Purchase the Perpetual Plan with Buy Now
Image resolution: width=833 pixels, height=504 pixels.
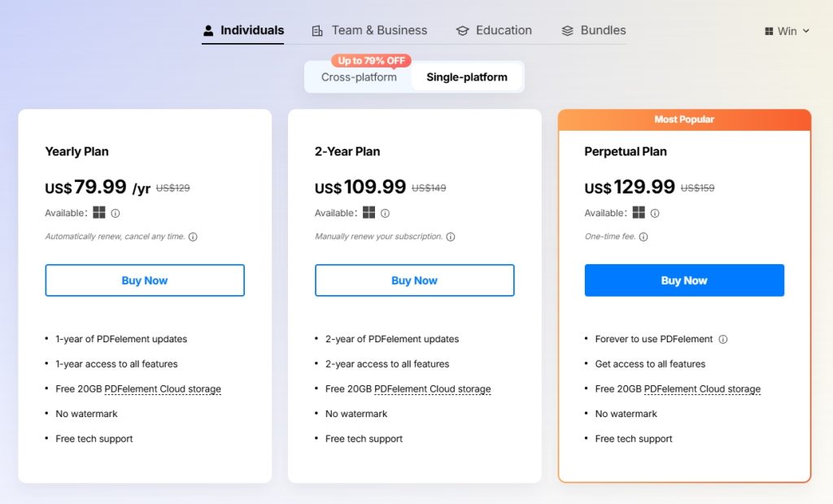tap(684, 280)
